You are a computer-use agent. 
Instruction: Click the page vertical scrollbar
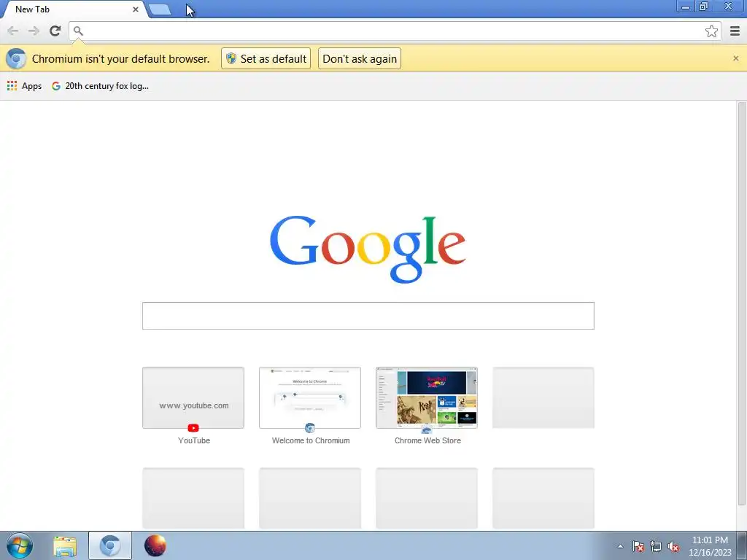[742, 304]
